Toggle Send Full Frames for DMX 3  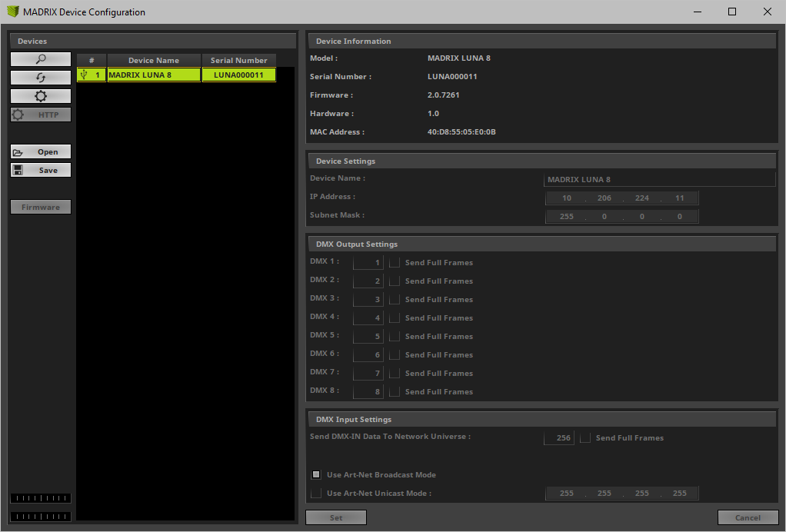395,300
